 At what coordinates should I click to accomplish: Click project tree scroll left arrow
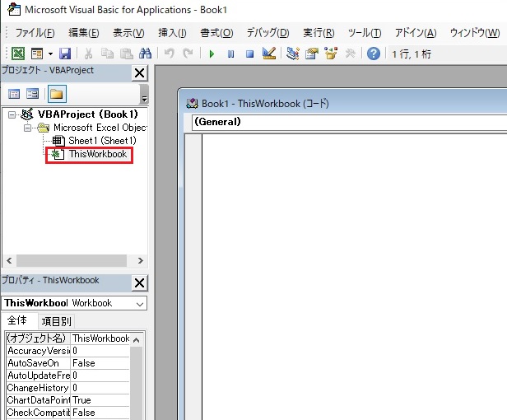[9, 260]
